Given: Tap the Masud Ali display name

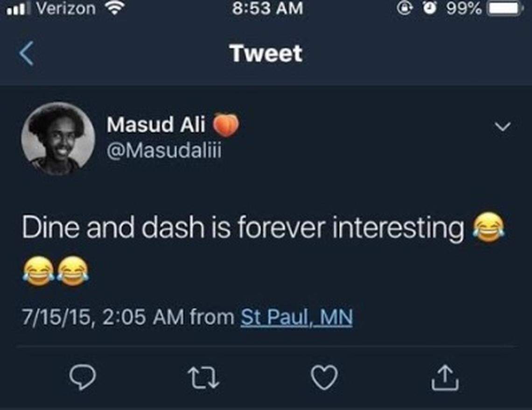Looking at the screenshot, I should [156, 125].
